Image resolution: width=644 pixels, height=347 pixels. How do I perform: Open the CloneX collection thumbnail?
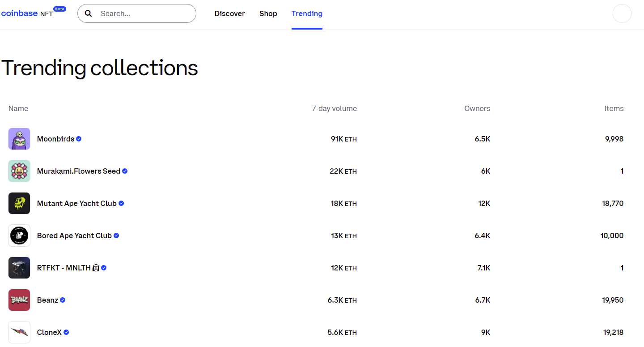pyautogui.click(x=19, y=332)
